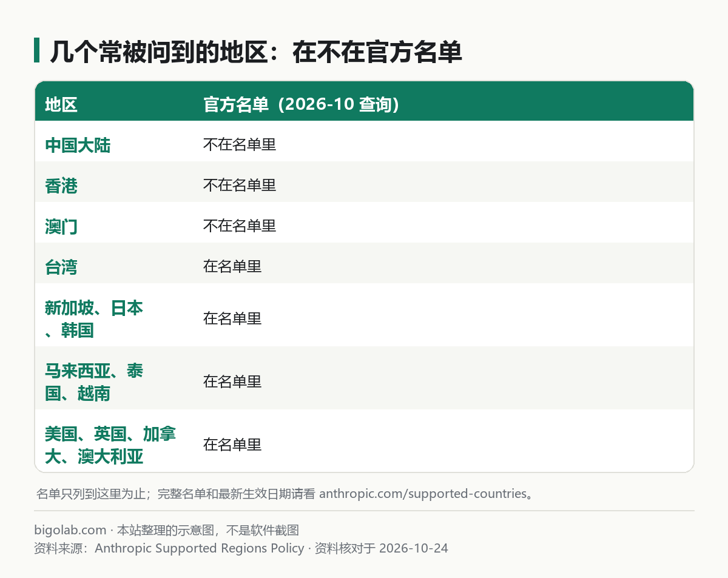Select the 中国大陆 row label
The image size is (728, 578).
(x=78, y=145)
